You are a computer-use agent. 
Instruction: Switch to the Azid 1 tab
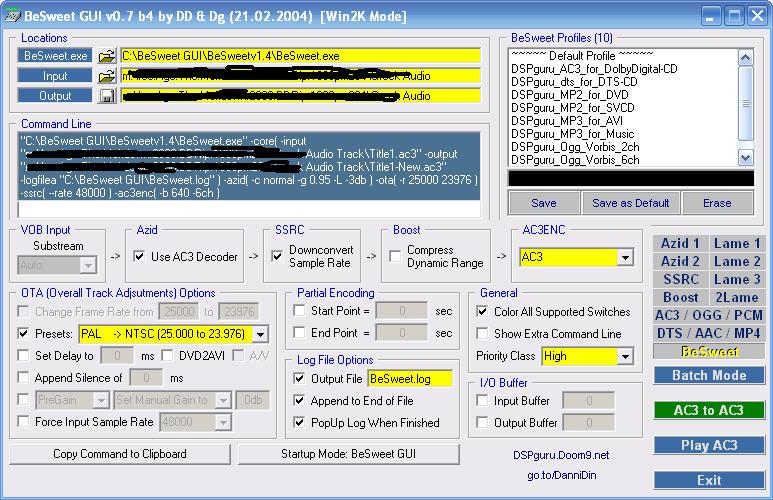pyautogui.click(x=680, y=243)
